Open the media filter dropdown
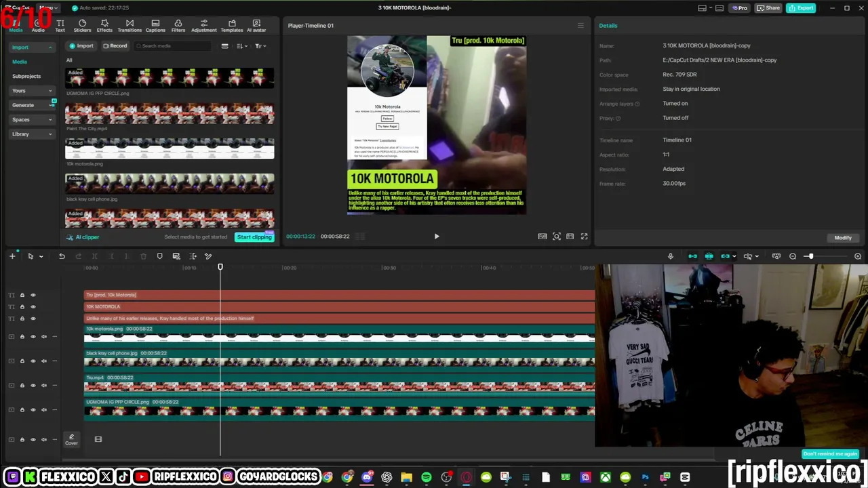The width and height of the screenshot is (868, 488). 260,46
